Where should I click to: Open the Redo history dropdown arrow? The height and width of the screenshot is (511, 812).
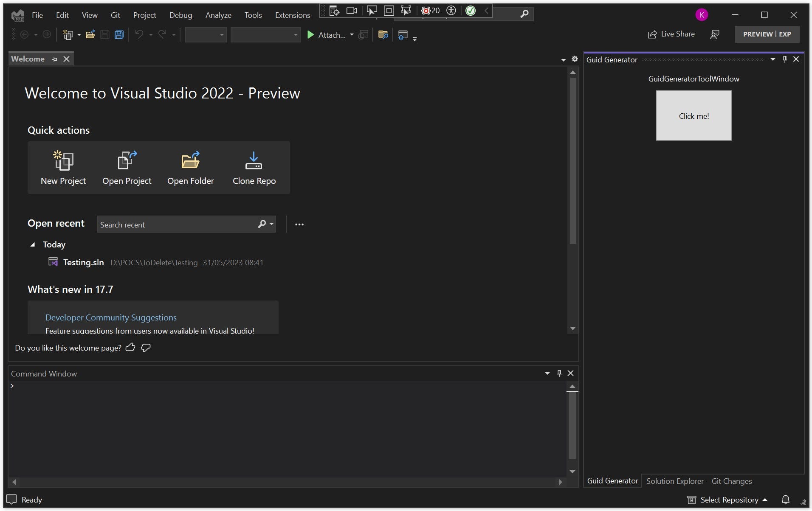click(174, 35)
